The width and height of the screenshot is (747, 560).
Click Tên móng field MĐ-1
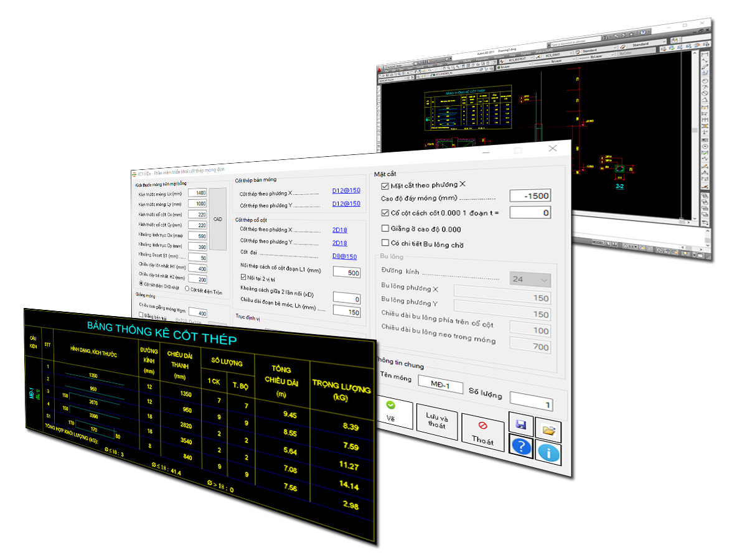point(441,384)
